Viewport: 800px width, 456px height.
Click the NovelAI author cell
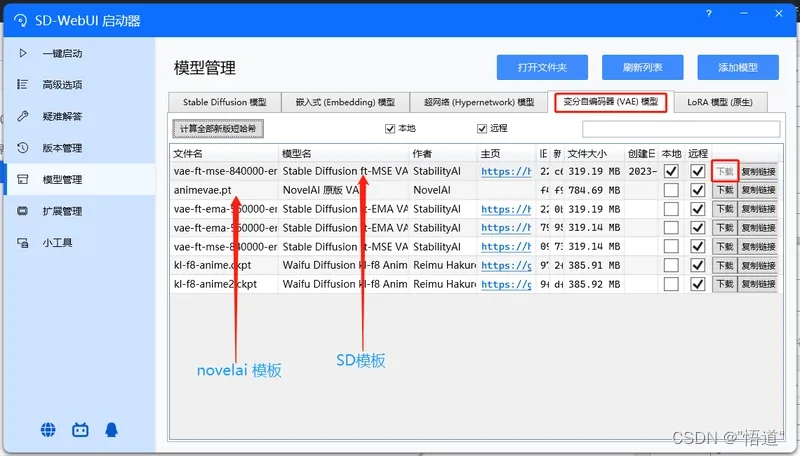coord(443,190)
